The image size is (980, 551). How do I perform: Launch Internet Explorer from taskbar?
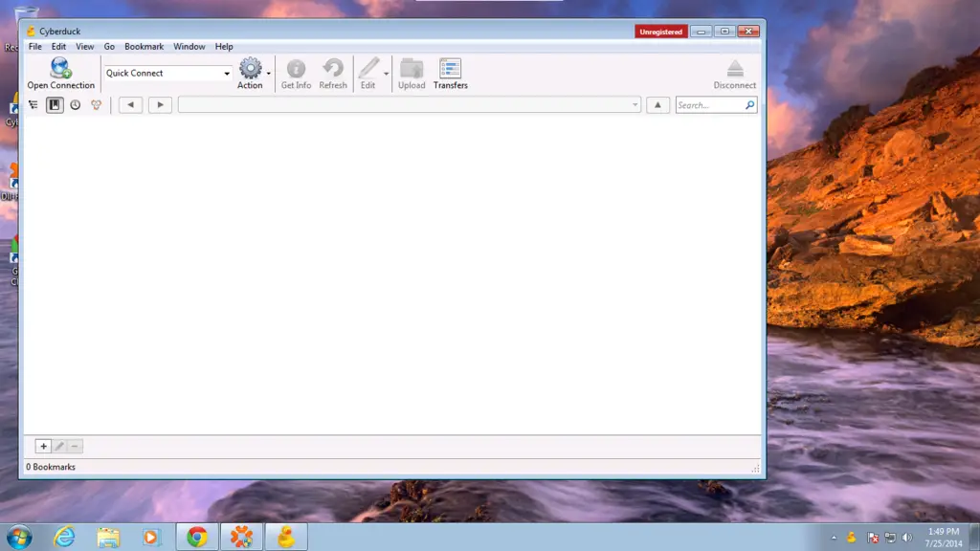(64, 538)
